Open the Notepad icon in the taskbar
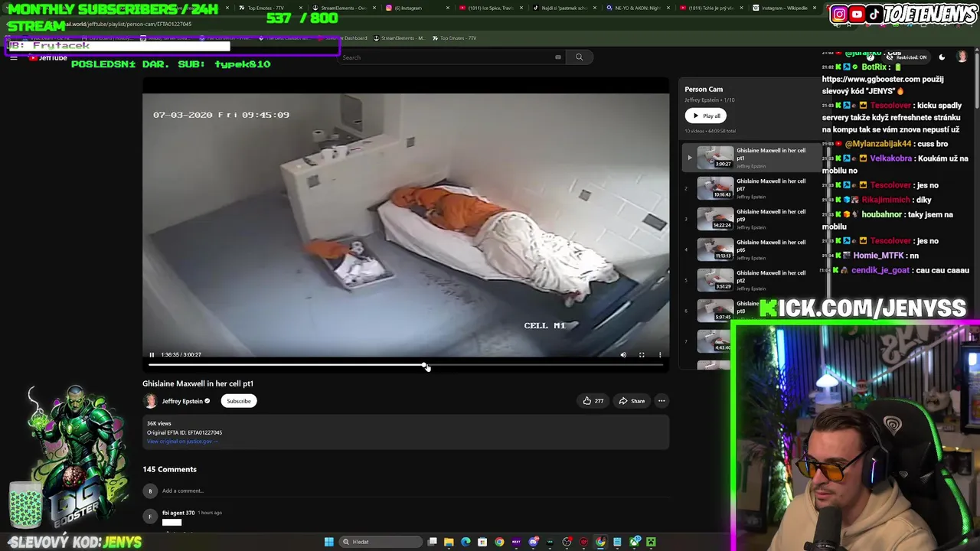This screenshot has width=980, height=551. point(617,542)
